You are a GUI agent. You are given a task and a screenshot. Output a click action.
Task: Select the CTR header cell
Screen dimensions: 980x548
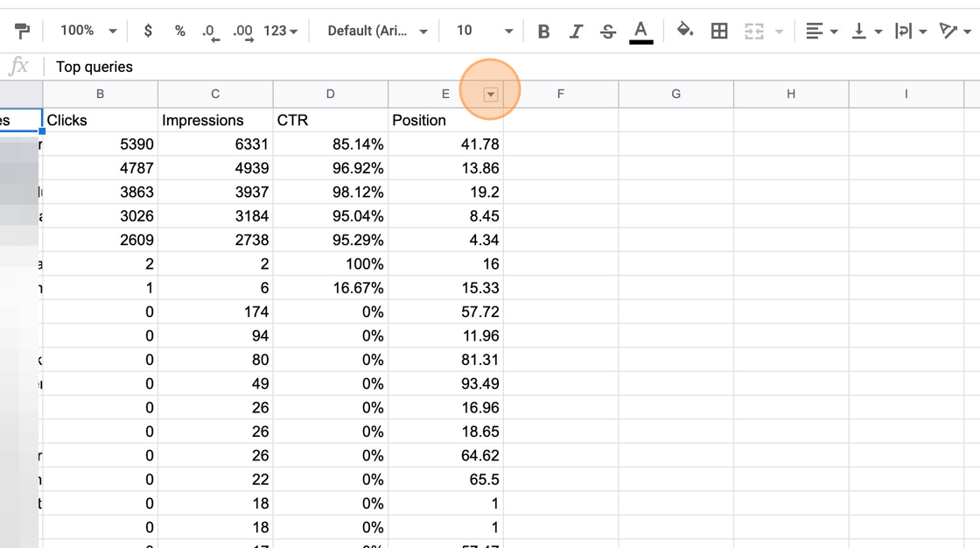pyautogui.click(x=330, y=120)
